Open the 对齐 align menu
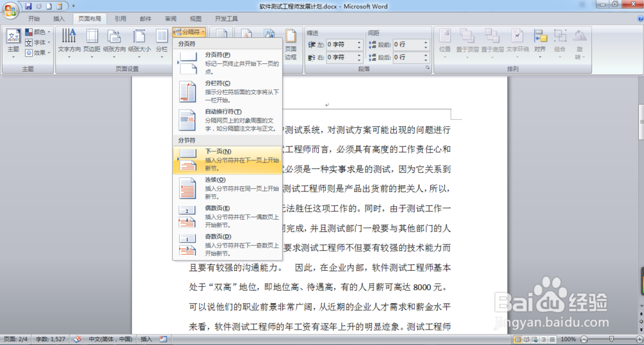 coord(540,43)
